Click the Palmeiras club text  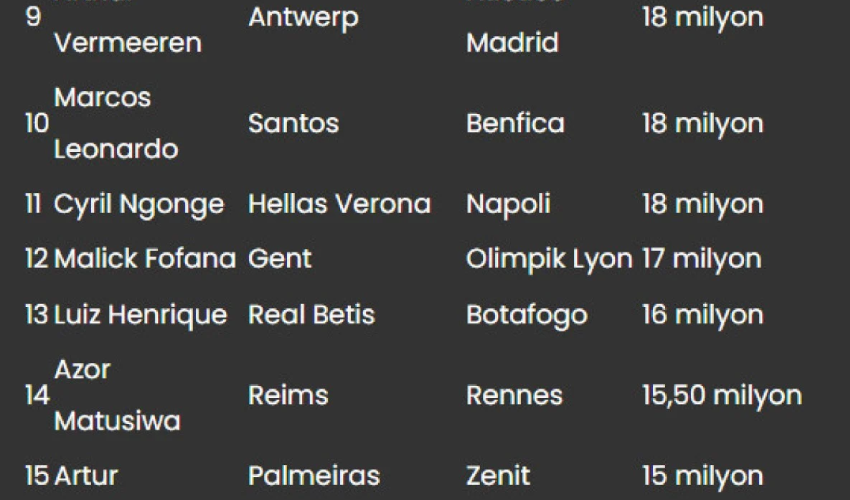(314, 476)
